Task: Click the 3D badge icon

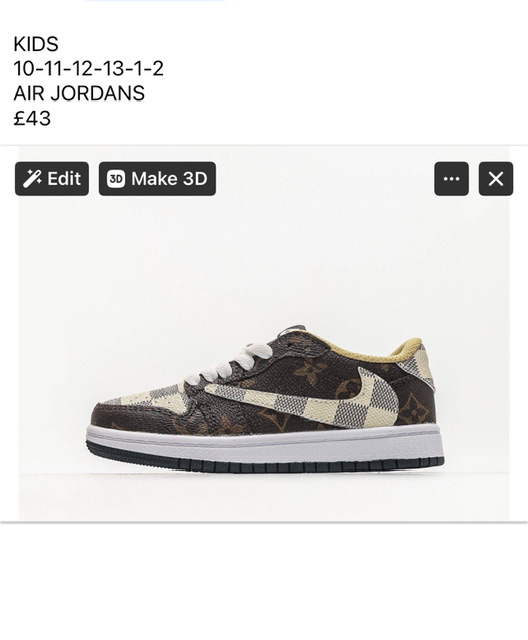Action: 116,179
